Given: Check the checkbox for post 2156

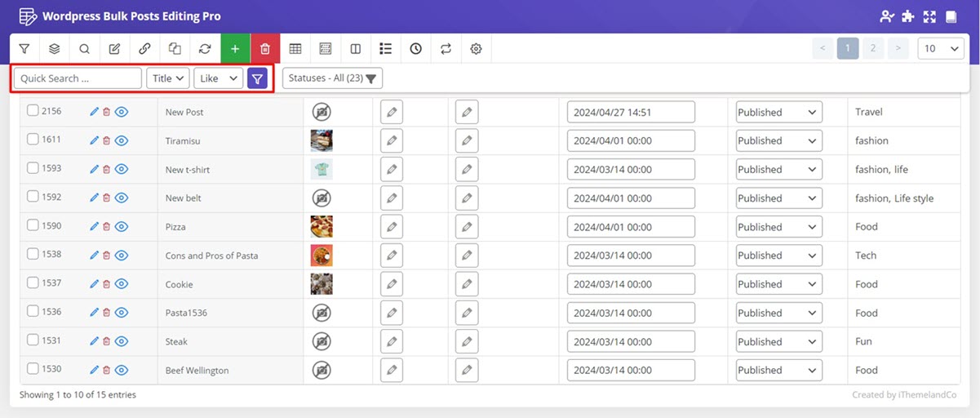Looking at the screenshot, I should 33,111.
